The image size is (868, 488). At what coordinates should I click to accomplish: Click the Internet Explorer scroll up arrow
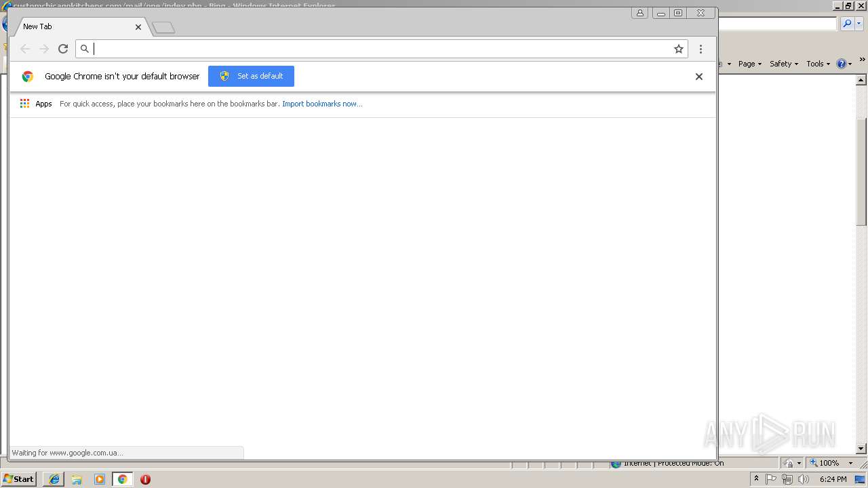(x=861, y=79)
